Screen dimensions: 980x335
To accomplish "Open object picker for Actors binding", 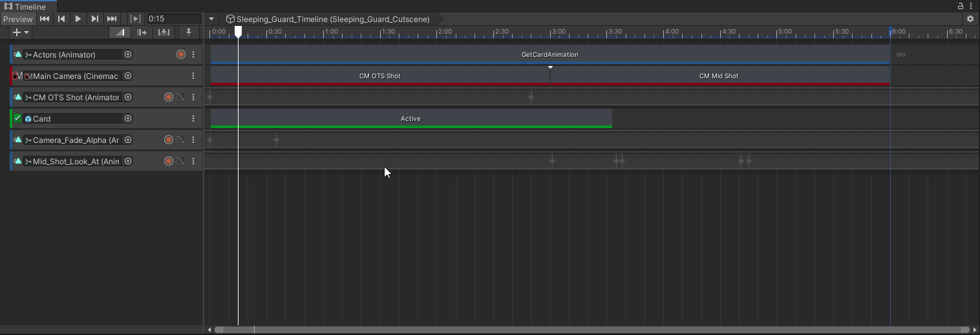I will (x=128, y=54).
